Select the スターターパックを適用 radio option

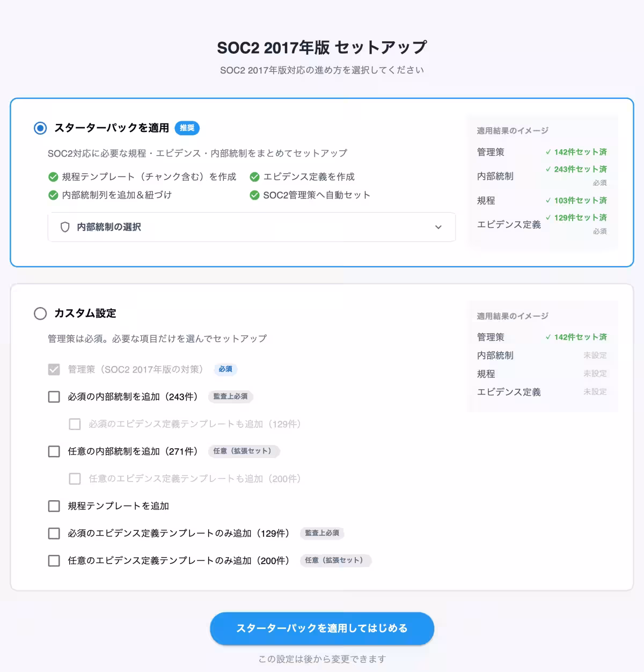coord(40,128)
